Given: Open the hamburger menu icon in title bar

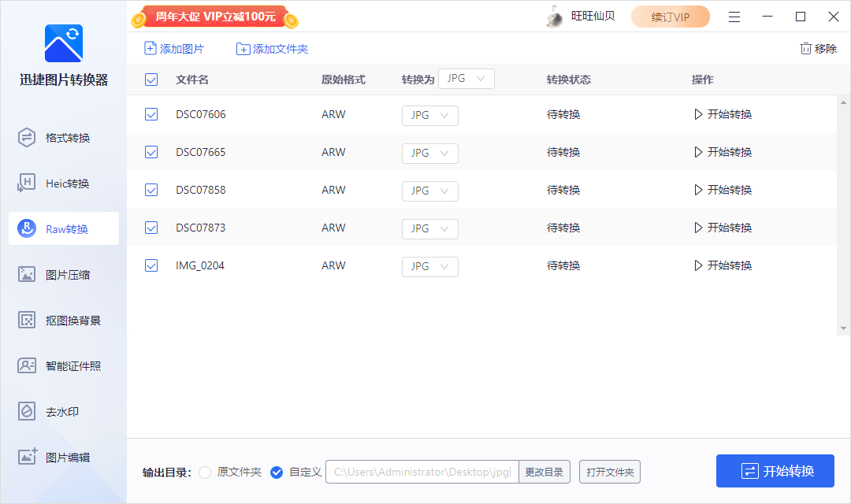Looking at the screenshot, I should (734, 17).
